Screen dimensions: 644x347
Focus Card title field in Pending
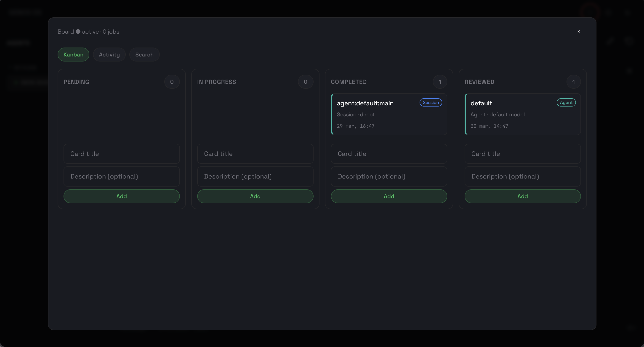pos(122,154)
